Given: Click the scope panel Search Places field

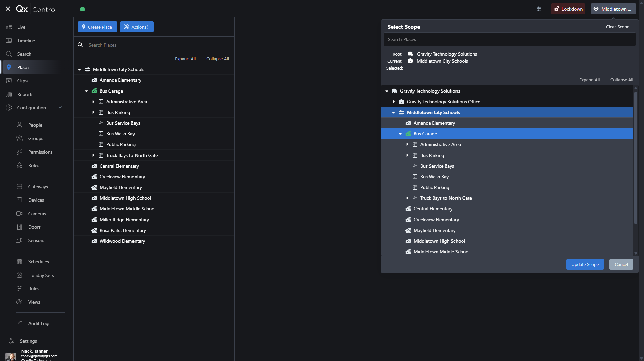Looking at the screenshot, I should (509, 39).
